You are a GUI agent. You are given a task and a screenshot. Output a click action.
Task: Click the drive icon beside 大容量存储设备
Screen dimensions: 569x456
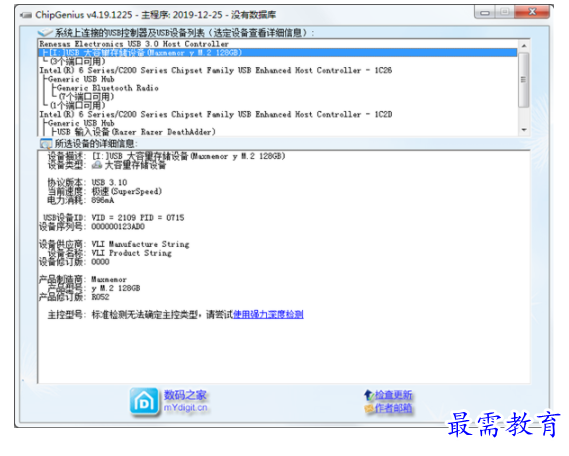[97, 165]
